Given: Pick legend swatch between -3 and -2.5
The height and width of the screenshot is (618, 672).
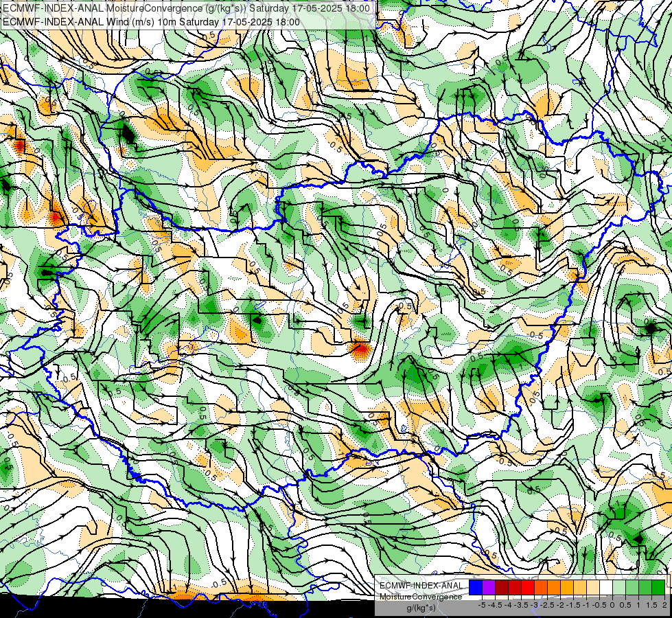Looking at the screenshot, I should tap(541, 587).
